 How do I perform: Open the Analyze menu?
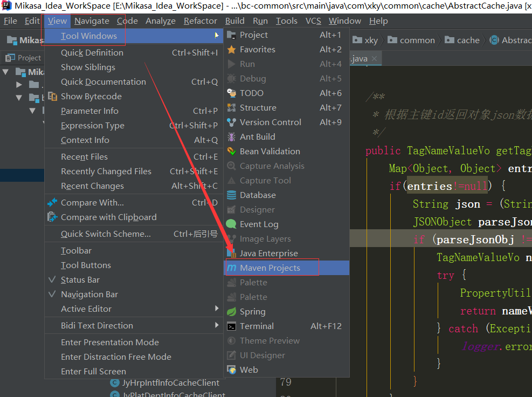pyautogui.click(x=161, y=21)
